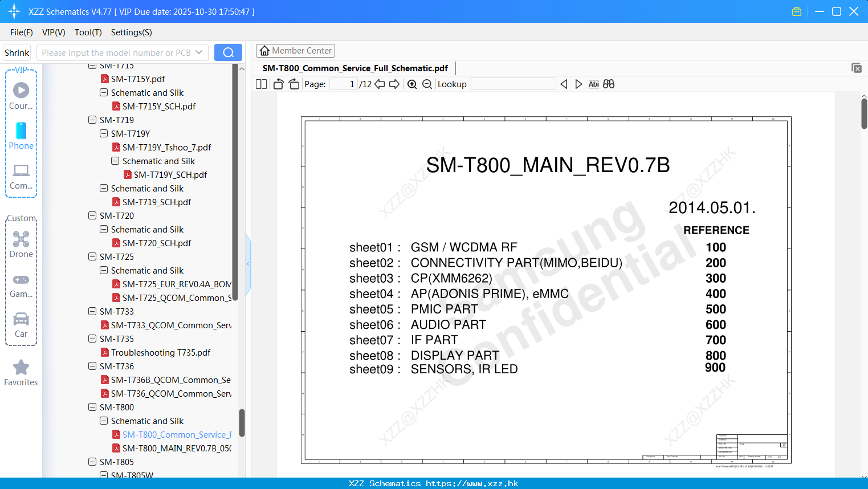Click the binoculars search icon
The width and height of the screenshot is (868, 489).
click(x=609, y=84)
